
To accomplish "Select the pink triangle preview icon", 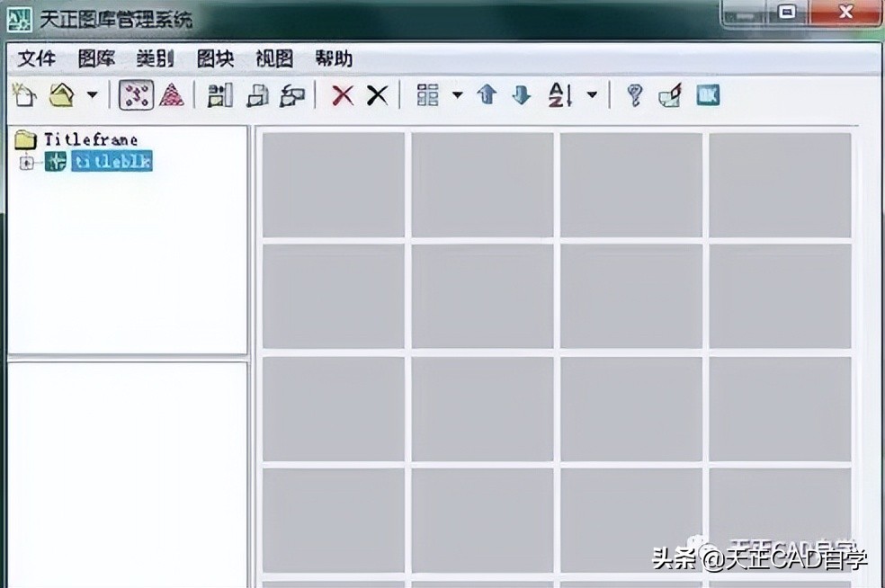I will pyautogui.click(x=170, y=94).
